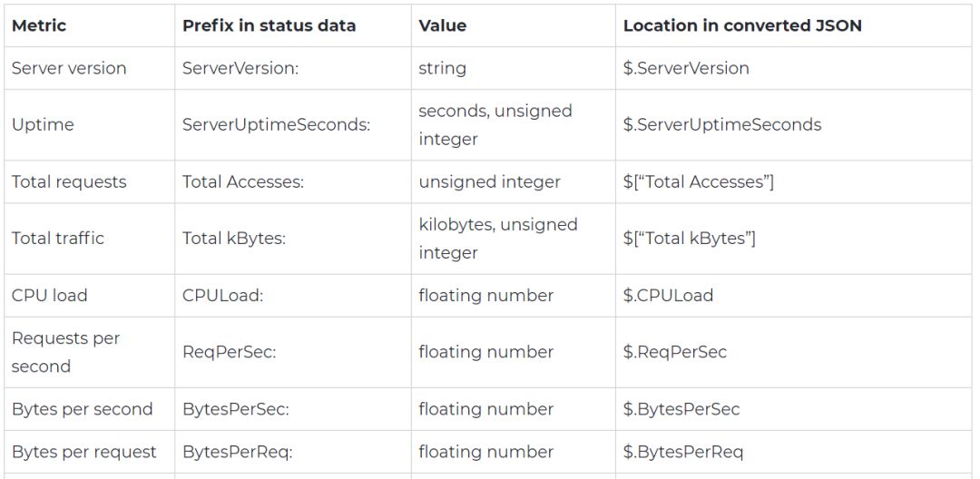This screenshot has height=479, width=980.
Task: Click the Uptime metric cell
Action: click(43, 124)
